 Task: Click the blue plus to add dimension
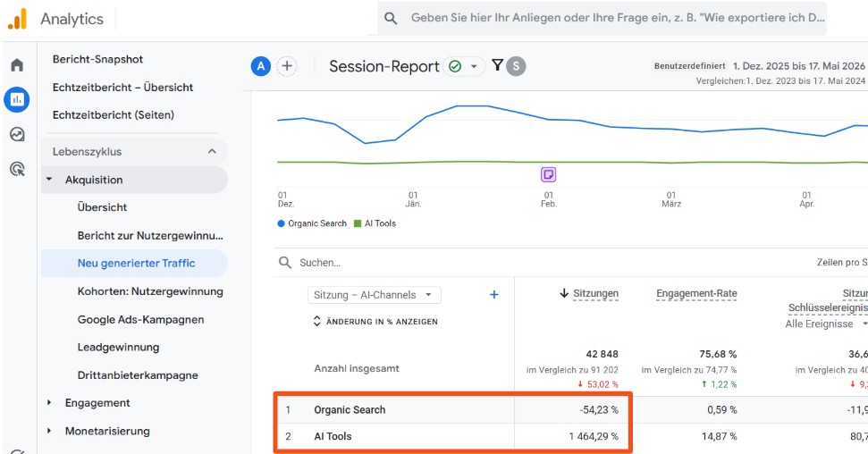(493, 295)
